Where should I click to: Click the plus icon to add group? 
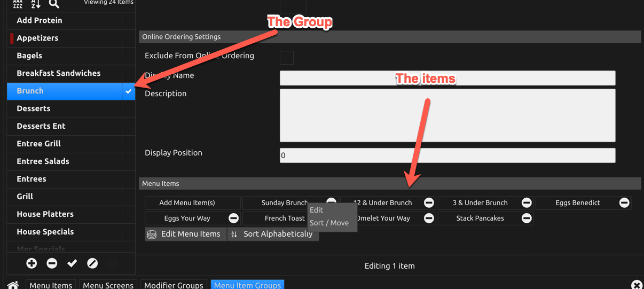[x=32, y=263]
